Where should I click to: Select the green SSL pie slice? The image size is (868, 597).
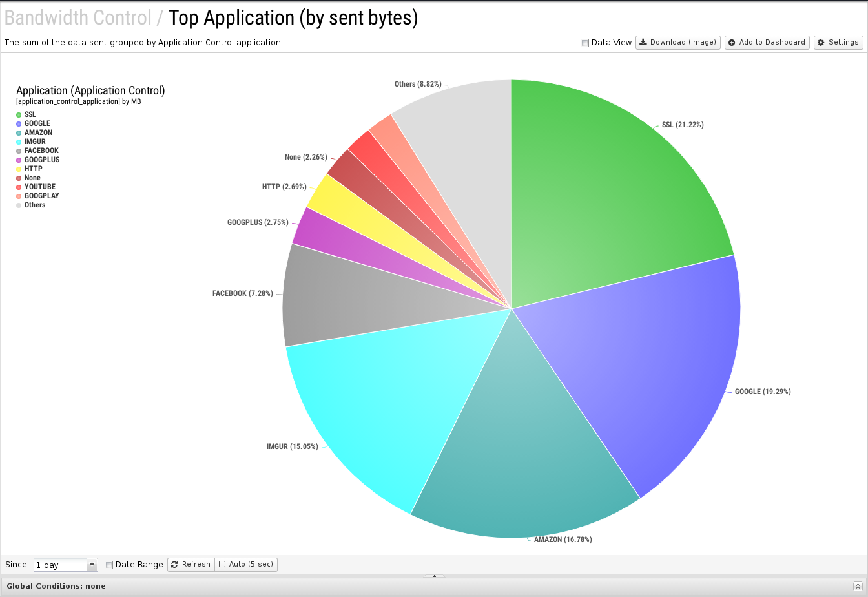tap(601, 194)
